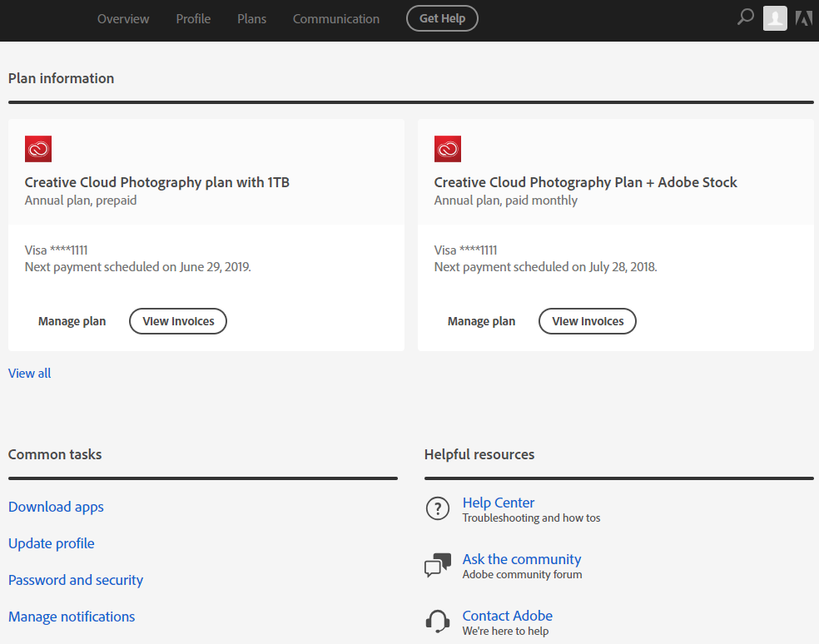
Task: Switch to the Profile tab
Action: coord(193,19)
